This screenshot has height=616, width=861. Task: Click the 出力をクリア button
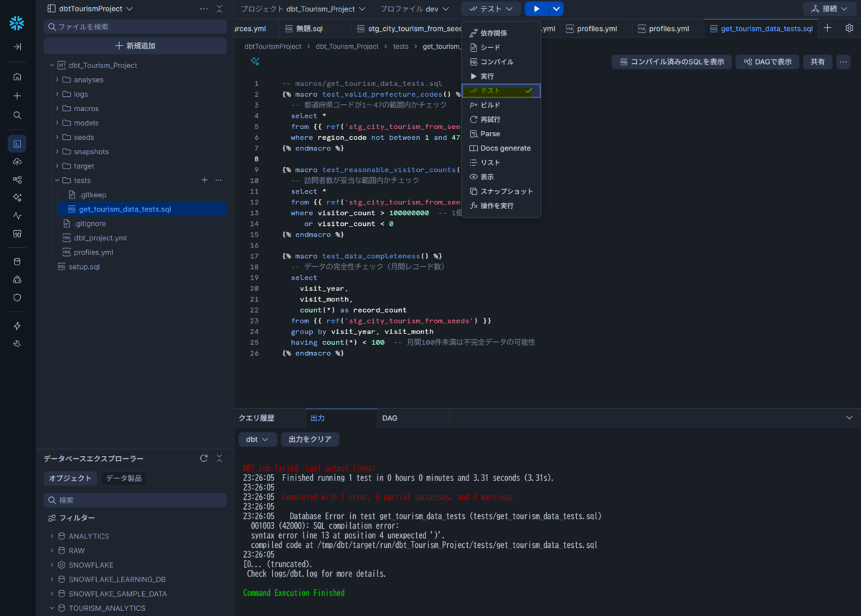pos(310,439)
